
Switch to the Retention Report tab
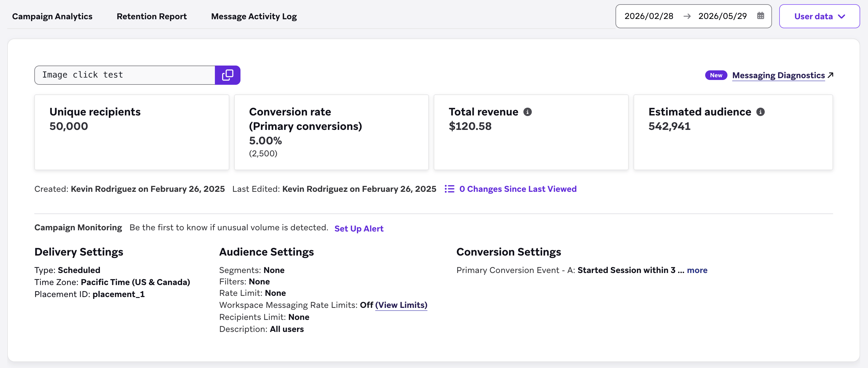(152, 16)
